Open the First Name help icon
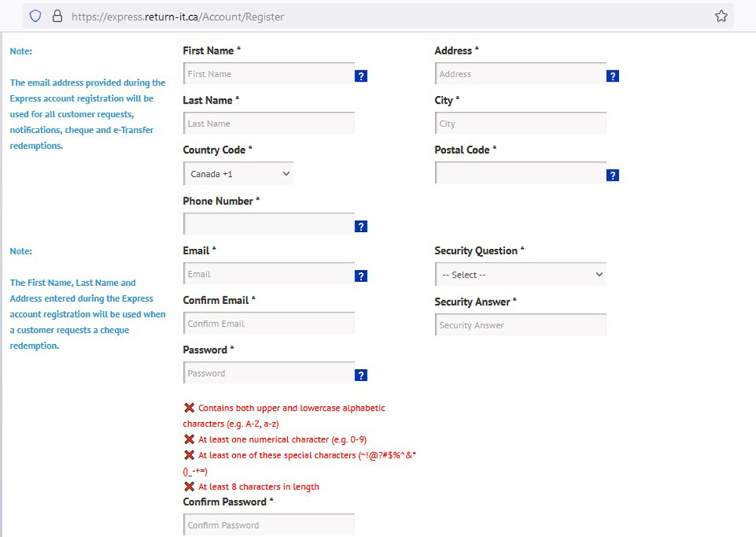 [x=361, y=76]
